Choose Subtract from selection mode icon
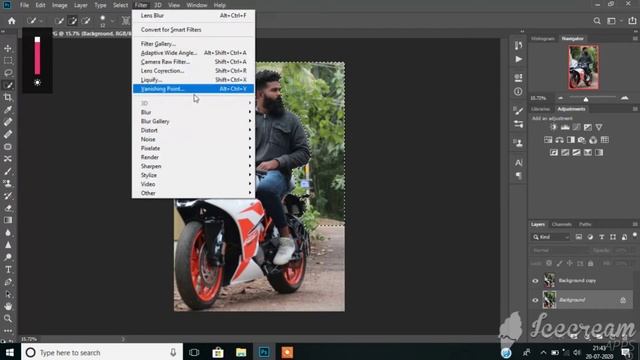640x360 pixels. point(86,20)
